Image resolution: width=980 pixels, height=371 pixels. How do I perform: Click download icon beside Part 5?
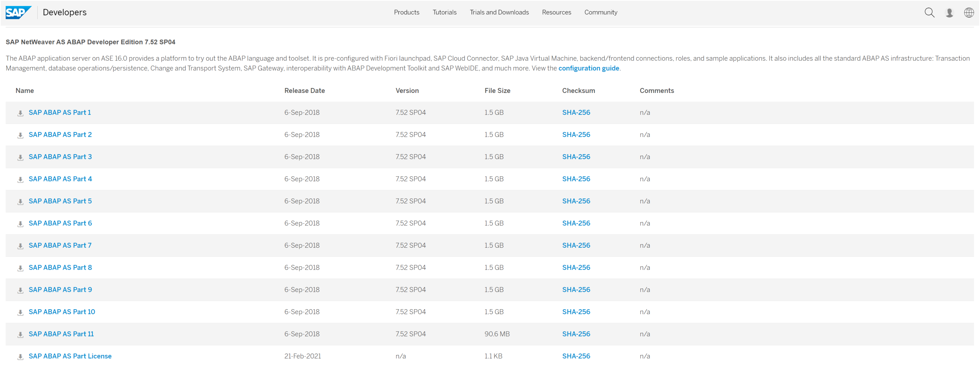click(x=20, y=201)
